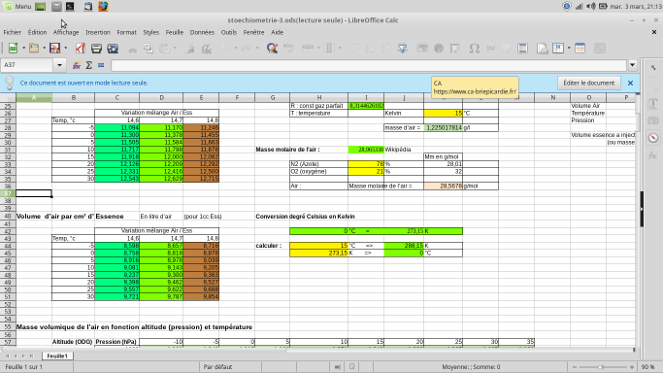This screenshot has width=663, height=373.
Task: Open the Fichier menu
Action: (x=12, y=32)
